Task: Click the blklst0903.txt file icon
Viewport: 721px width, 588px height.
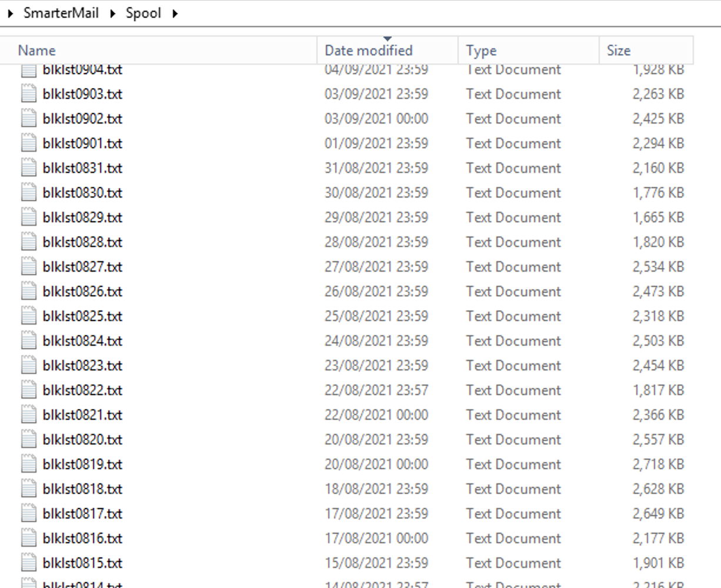Action: tap(29, 94)
